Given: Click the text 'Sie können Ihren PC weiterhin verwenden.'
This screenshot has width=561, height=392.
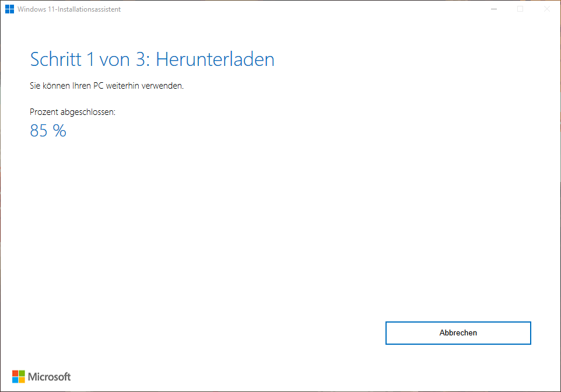Looking at the screenshot, I should click(107, 86).
